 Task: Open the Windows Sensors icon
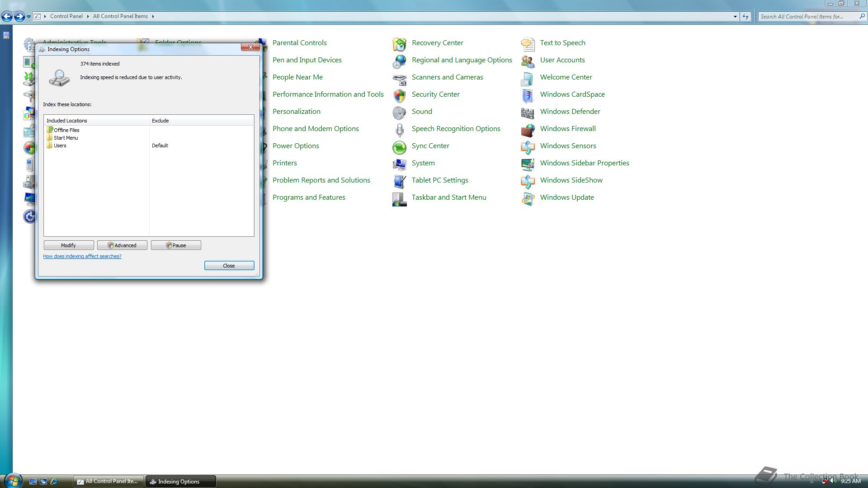pos(528,147)
